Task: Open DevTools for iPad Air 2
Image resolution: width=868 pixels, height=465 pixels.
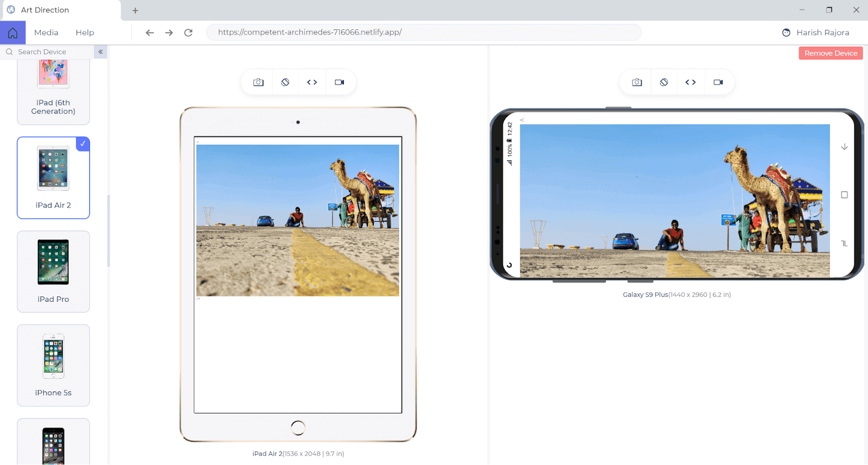Action: 312,82
